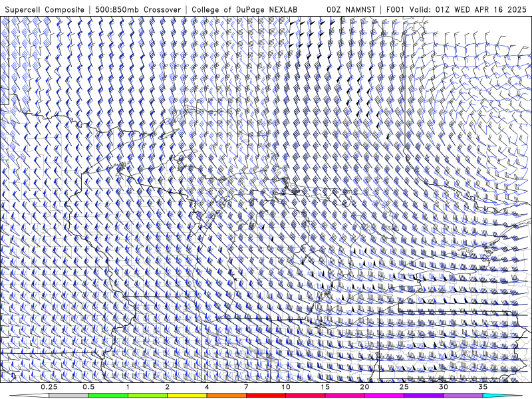Click the legend value 20
532x399 pixels.
tap(364, 387)
